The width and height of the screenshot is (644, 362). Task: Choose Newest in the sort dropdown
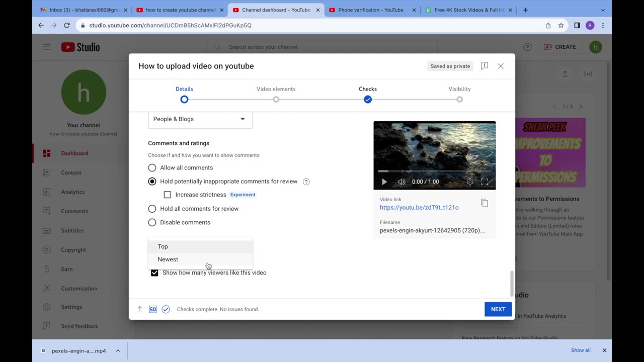tap(200, 259)
